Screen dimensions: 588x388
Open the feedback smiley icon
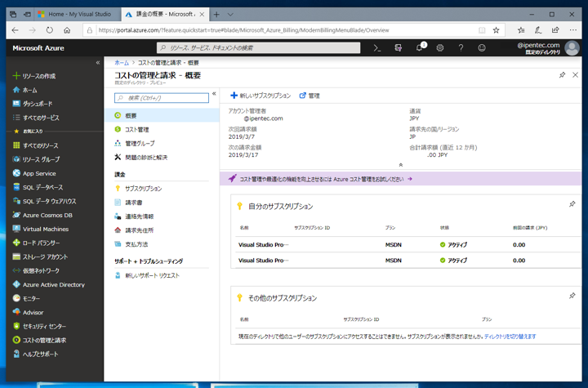pos(482,48)
